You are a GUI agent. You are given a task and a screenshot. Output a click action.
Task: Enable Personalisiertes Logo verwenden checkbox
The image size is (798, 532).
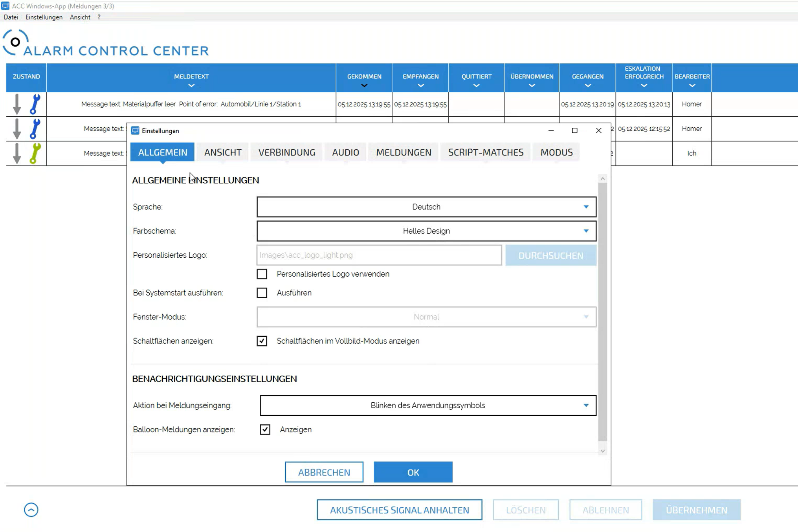[262, 274]
